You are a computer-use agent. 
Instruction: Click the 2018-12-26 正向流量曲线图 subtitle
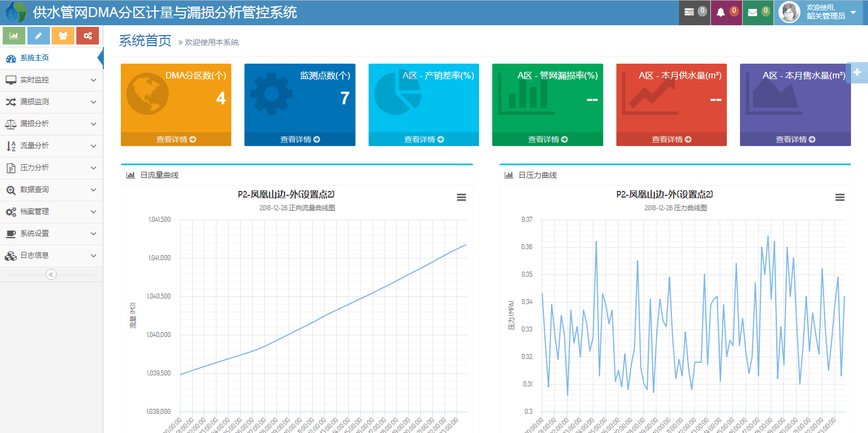(297, 208)
